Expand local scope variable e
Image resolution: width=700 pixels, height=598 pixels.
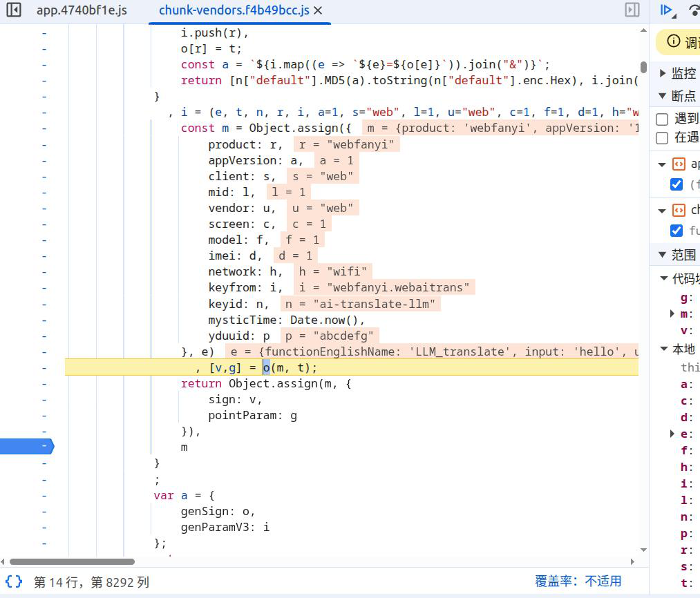(672, 434)
